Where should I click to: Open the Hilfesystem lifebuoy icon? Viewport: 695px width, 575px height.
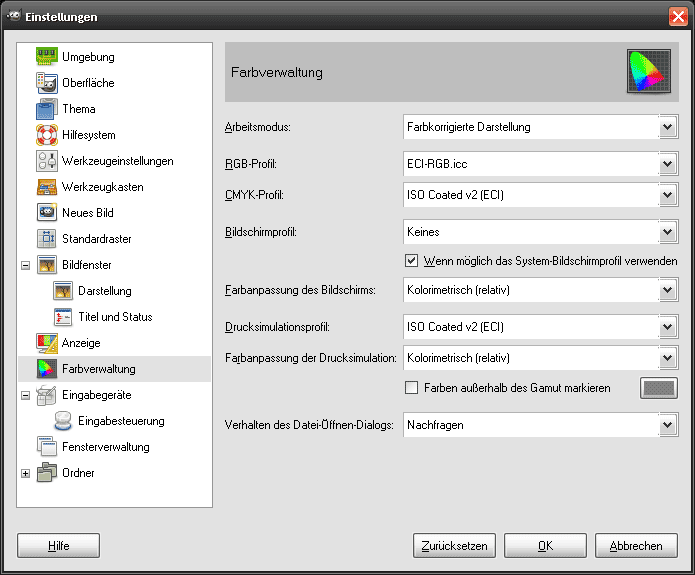pos(47,135)
